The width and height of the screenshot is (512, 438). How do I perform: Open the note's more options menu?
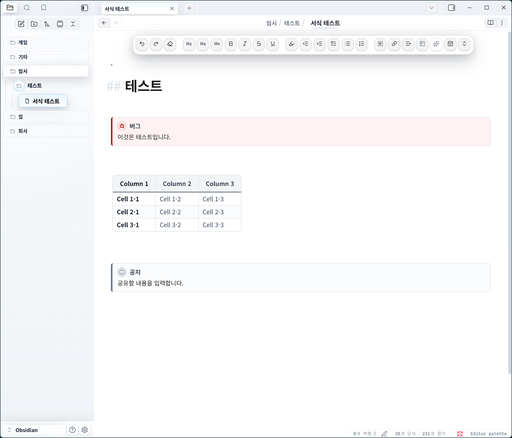point(502,23)
